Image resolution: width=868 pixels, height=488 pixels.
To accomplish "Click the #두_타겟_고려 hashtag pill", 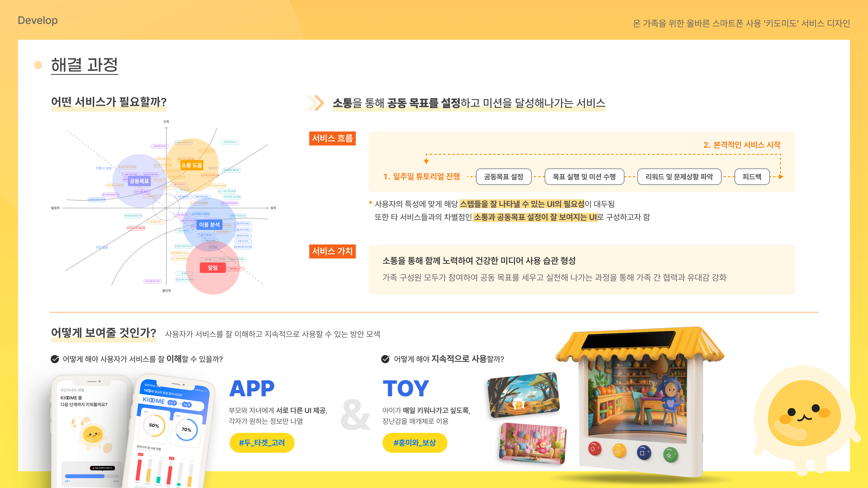I will click(262, 443).
